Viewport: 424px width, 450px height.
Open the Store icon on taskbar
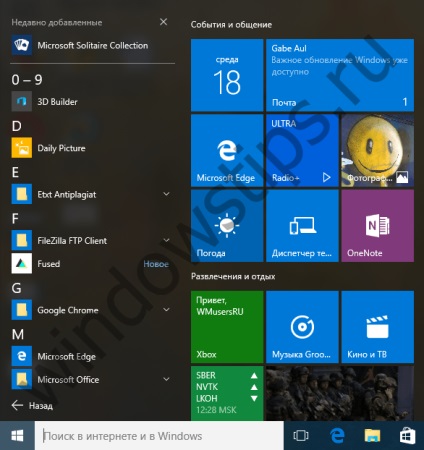click(x=407, y=435)
